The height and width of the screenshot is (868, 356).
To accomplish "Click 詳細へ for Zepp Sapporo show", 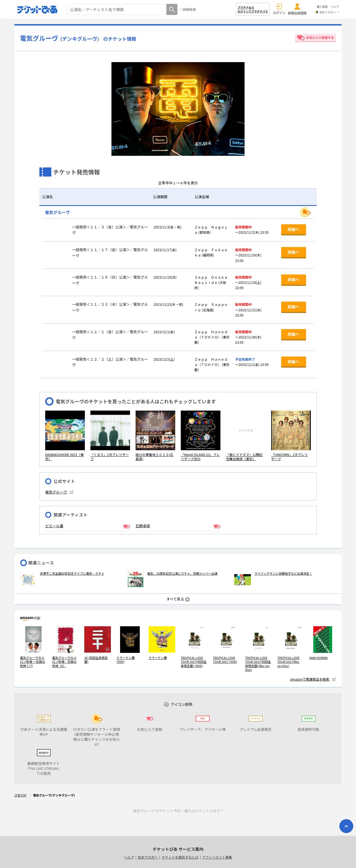I will (x=293, y=307).
